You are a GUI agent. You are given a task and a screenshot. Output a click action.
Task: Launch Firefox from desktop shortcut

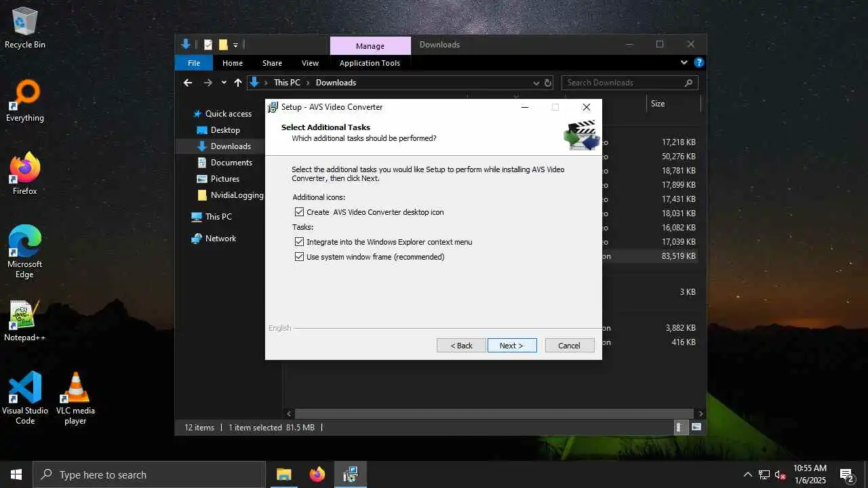[x=25, y=174]
